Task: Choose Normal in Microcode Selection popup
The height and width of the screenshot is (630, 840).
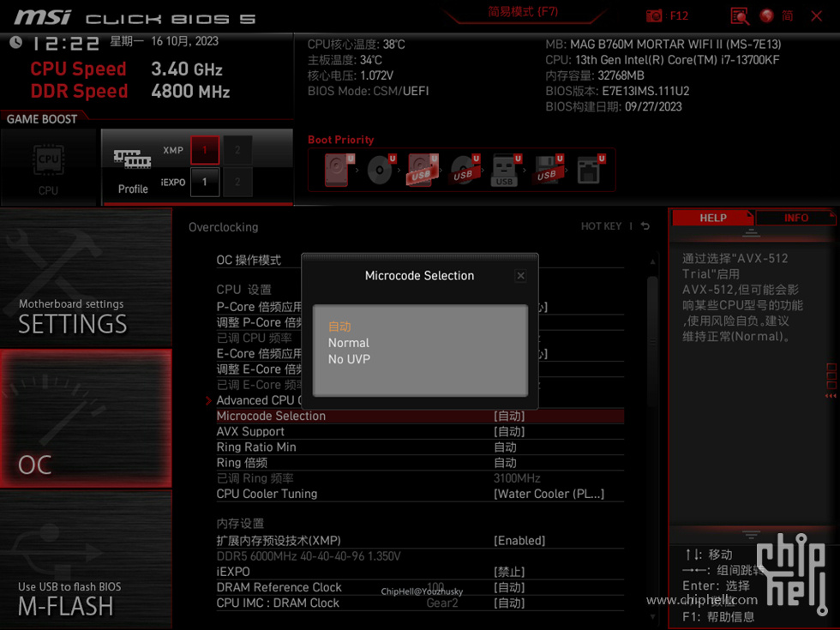Action: tap(349, 343)
